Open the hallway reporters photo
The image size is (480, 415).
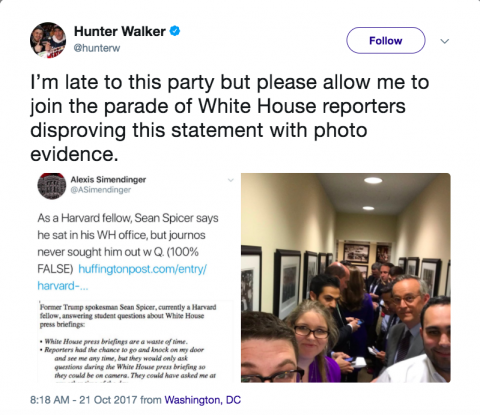(x=346, y=278)
